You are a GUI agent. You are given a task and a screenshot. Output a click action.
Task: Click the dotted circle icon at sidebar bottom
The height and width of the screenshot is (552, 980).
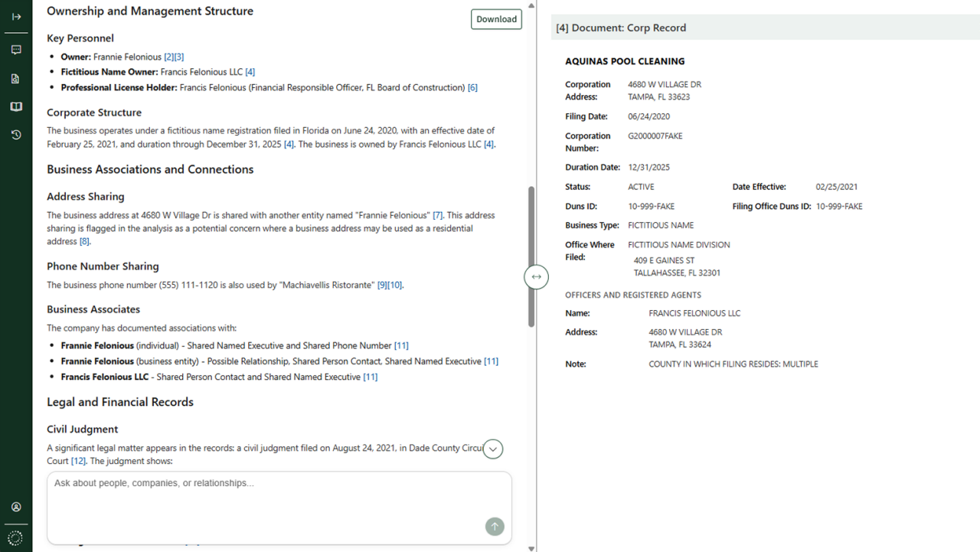[x=16, y=537]
